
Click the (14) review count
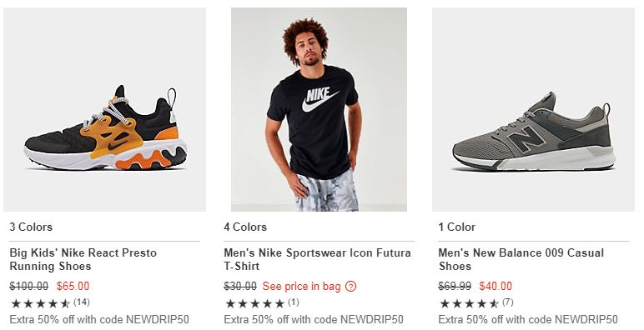81,302
